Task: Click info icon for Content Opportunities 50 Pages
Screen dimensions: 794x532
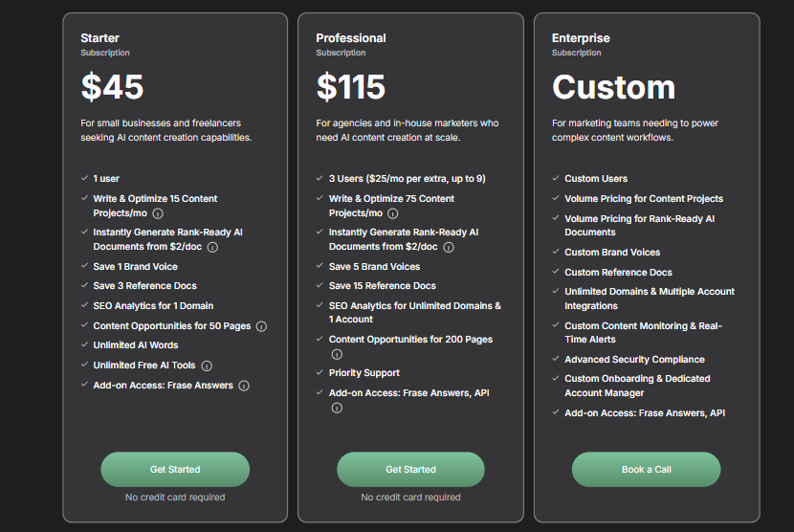Action: click(x=261, y=326)
